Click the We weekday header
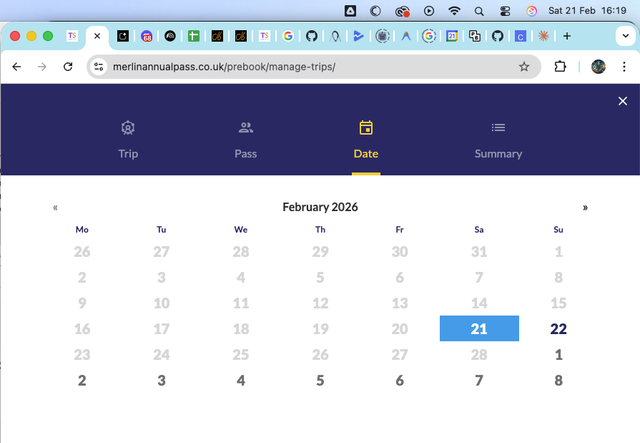Image resolution: width=640 pixels, height=443 pixels. [241, 229]
